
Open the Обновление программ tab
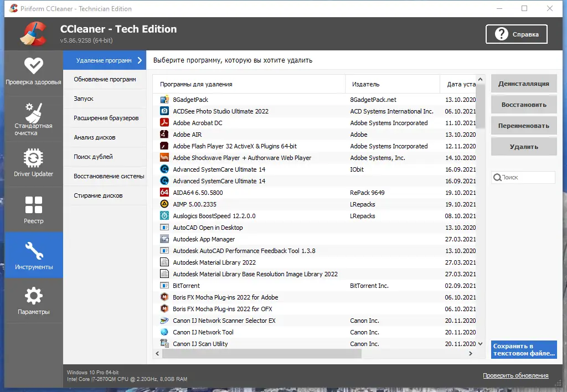[105, 79]
